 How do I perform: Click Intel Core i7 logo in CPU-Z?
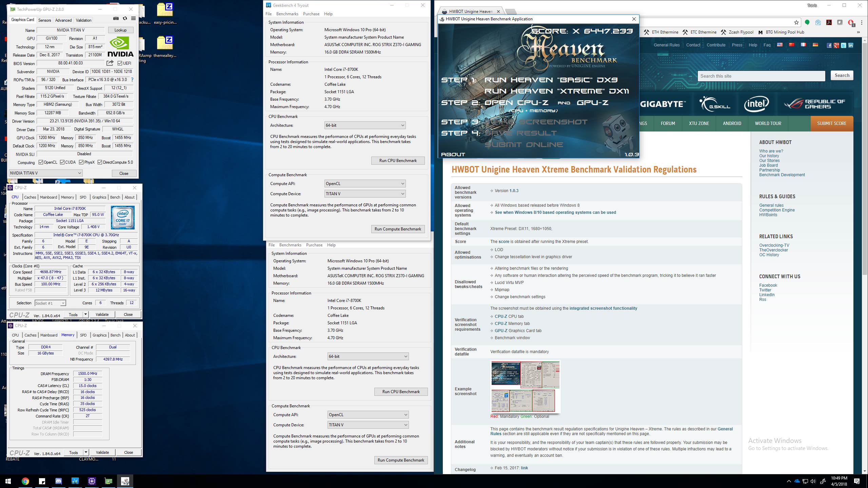point(123,218)
